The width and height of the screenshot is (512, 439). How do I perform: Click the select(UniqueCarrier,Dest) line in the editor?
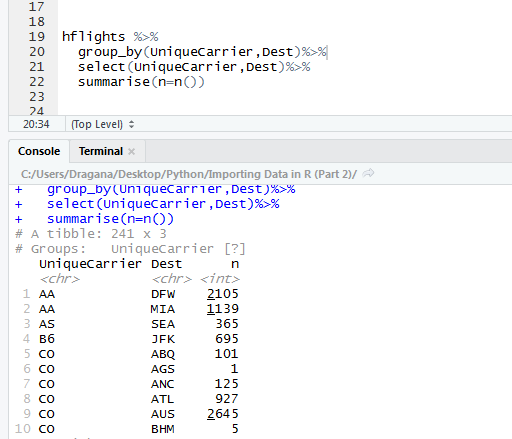point(194,67)
